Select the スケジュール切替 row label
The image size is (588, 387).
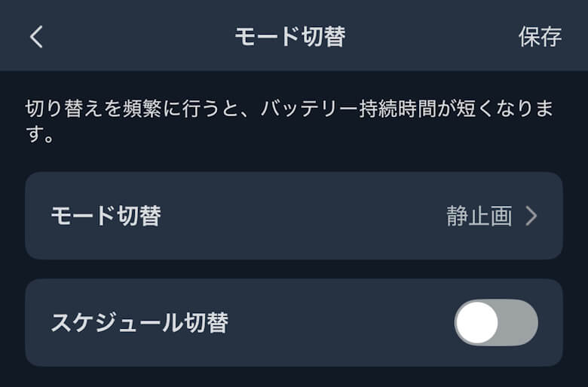pos(139,323)
